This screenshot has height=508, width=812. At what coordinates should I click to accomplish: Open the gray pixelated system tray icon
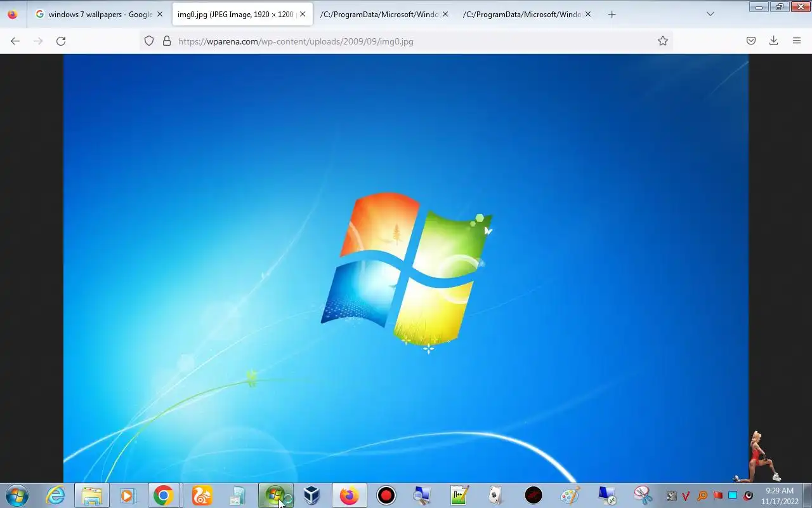pyautogui.click(x=671, y=496)
